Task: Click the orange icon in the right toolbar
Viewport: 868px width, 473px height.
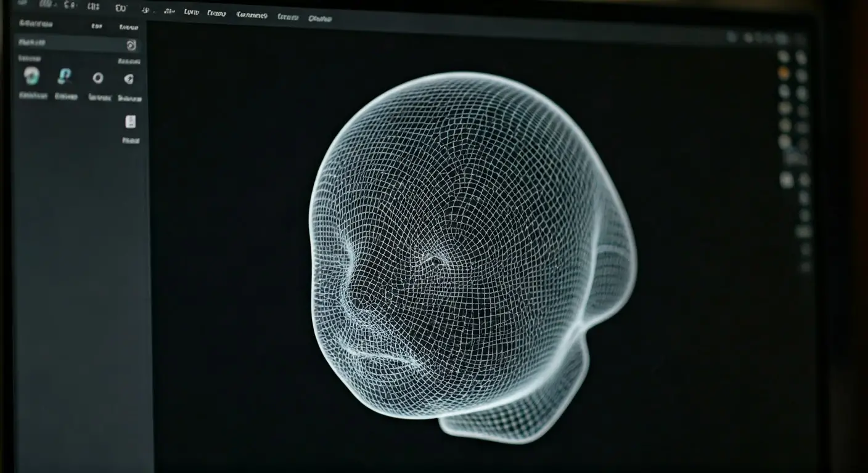Action: [784, 73]
